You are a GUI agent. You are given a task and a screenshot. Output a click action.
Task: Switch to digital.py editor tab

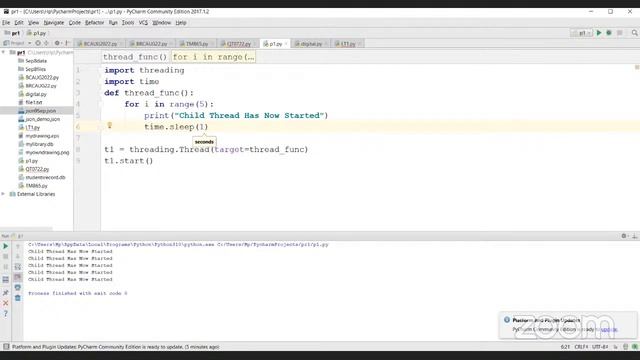[x=311, y=44]
